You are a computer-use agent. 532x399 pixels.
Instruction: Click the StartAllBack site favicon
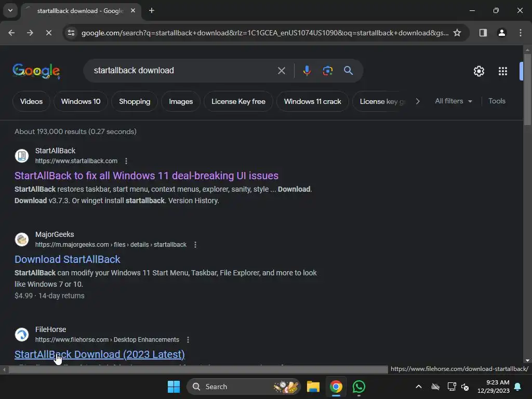click(22, 156)
